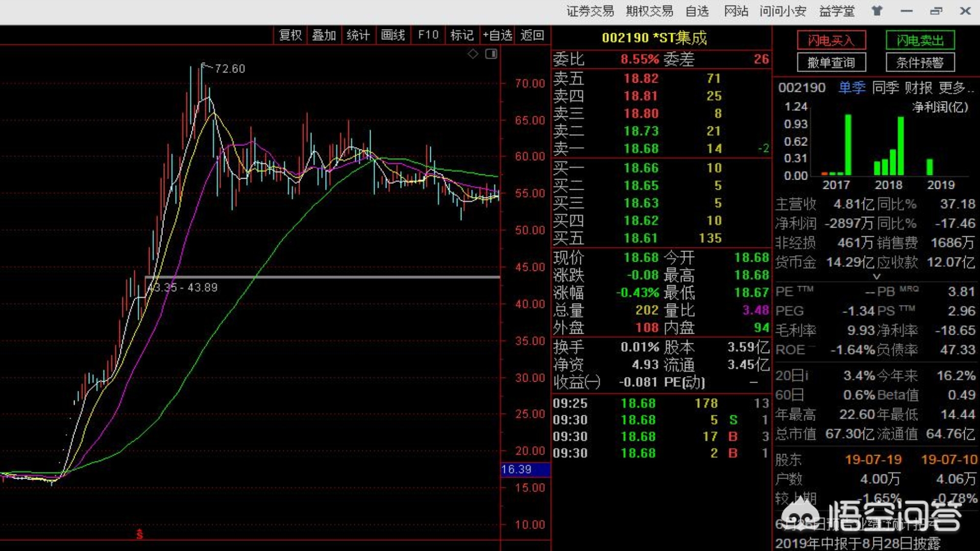The height and width of the screenshot is (551, 980).
Task: Click the 量比 value 3.48
Action: click(x=755, y=310)
